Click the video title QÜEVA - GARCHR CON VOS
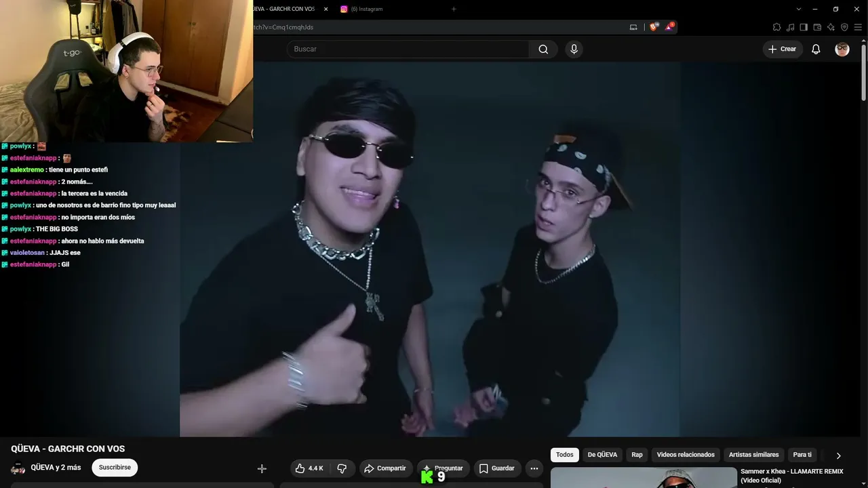This screenshot has width=868, height=488. [68, 449]
